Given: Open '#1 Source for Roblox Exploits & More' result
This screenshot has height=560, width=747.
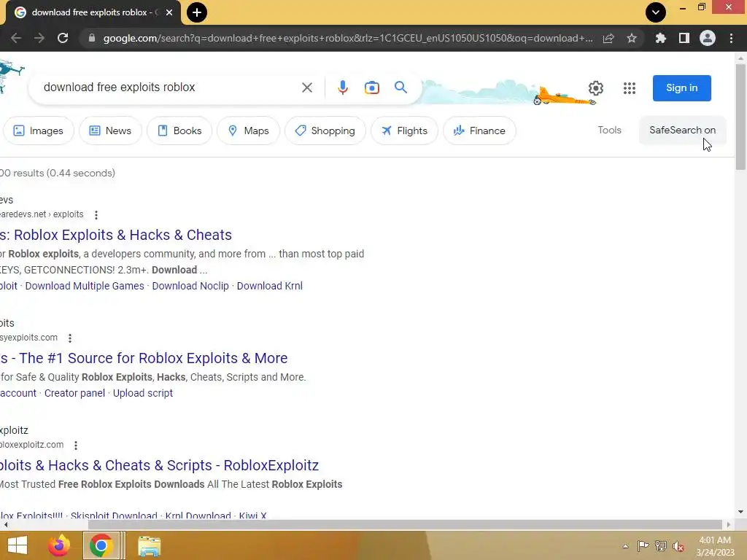Looking at the screenshot, I should [x=144, y=358].
